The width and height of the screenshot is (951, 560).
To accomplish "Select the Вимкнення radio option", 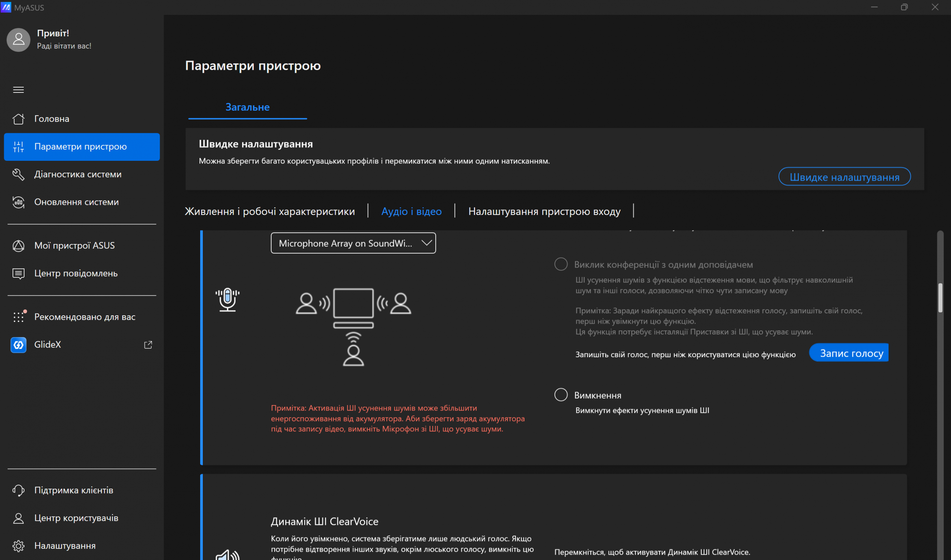I will (x=561, y=395).
